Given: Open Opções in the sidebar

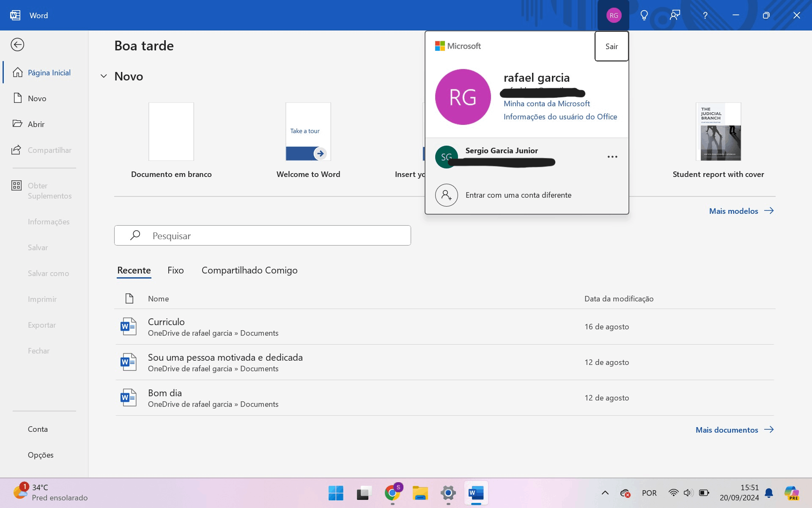Looking at the screenshot, I should [41, 455].
